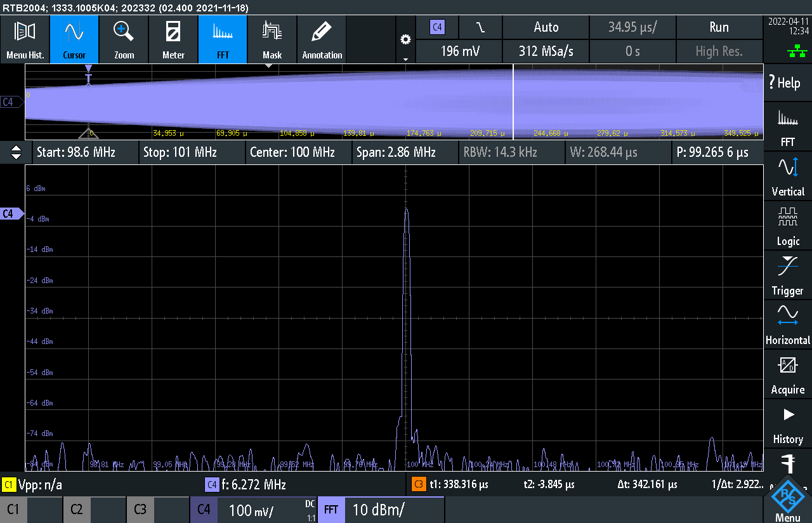Click the up-down arrows beside Start frequency
Viewport: 812px width, 523px height.
[x=16, y=152]
